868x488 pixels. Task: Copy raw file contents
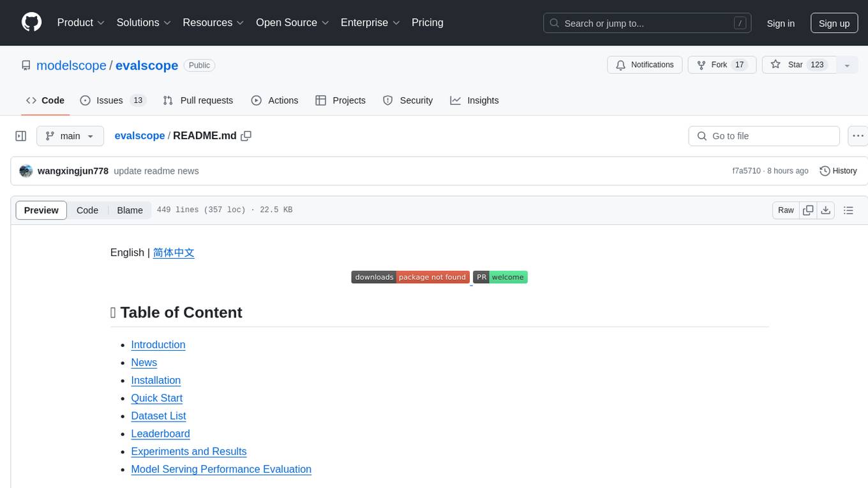tap(809, 210)
